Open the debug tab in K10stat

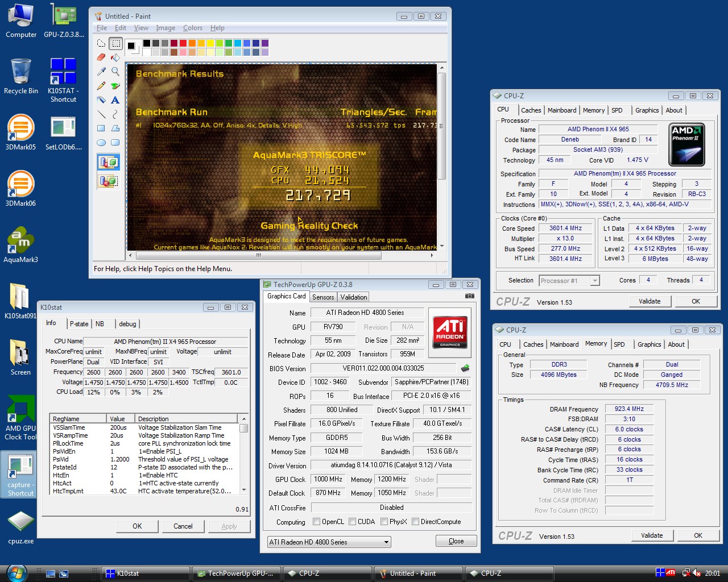tap(127, 324)
